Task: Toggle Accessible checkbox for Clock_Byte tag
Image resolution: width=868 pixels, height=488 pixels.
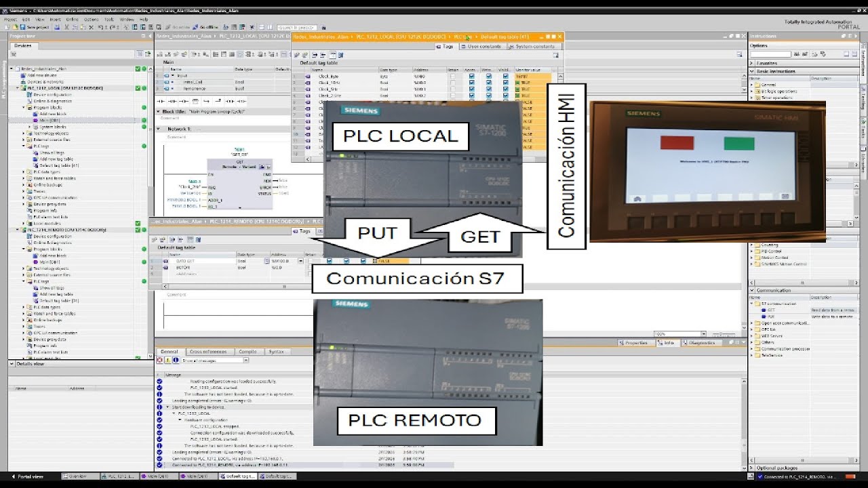Action: click(472, 76)
